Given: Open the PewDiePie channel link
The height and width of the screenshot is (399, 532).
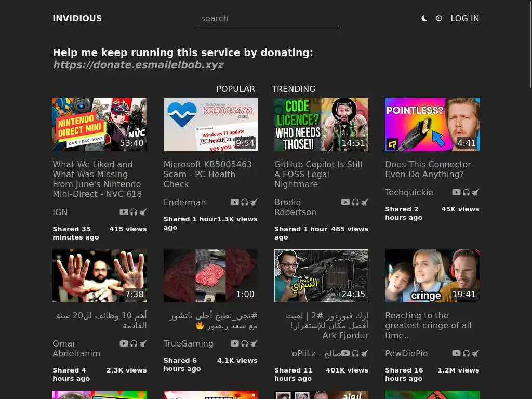Looking at the screenshot, I should pos(406,353).
